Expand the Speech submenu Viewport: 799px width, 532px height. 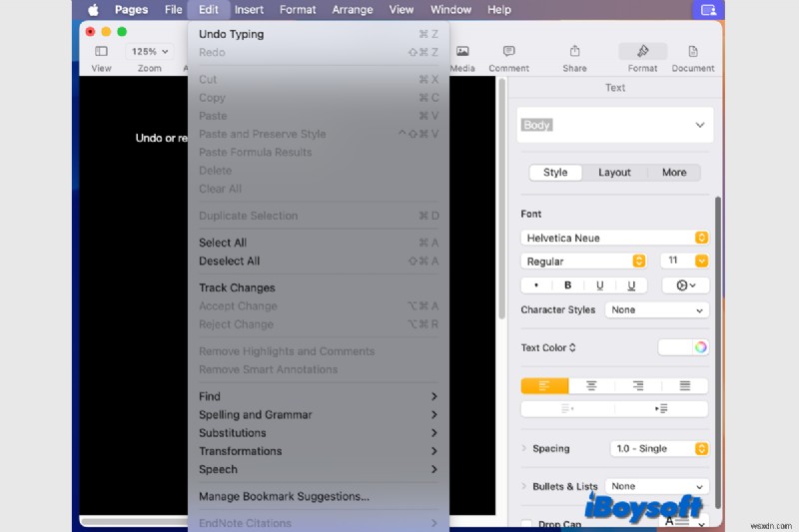[x=319, y=470]
